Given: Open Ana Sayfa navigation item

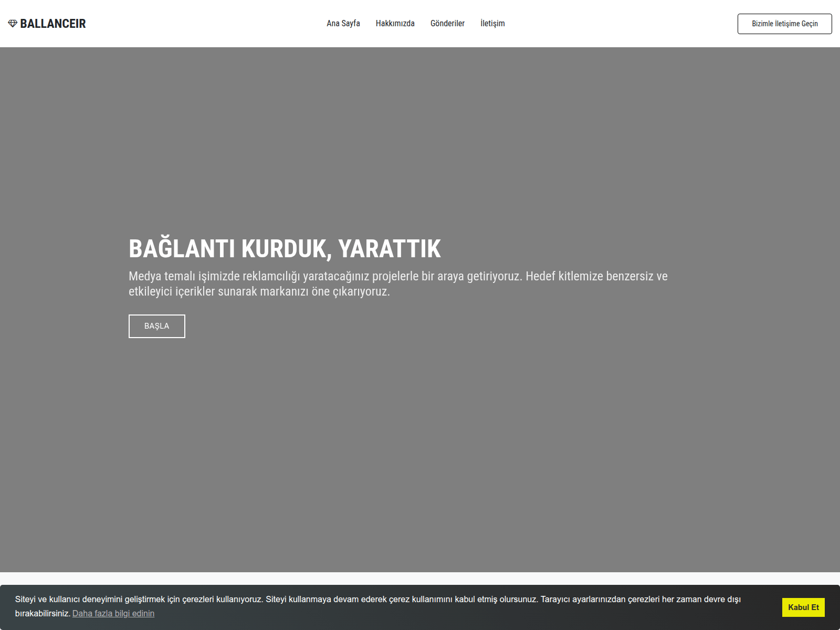Looking at the screenshot, I should 343,23.
